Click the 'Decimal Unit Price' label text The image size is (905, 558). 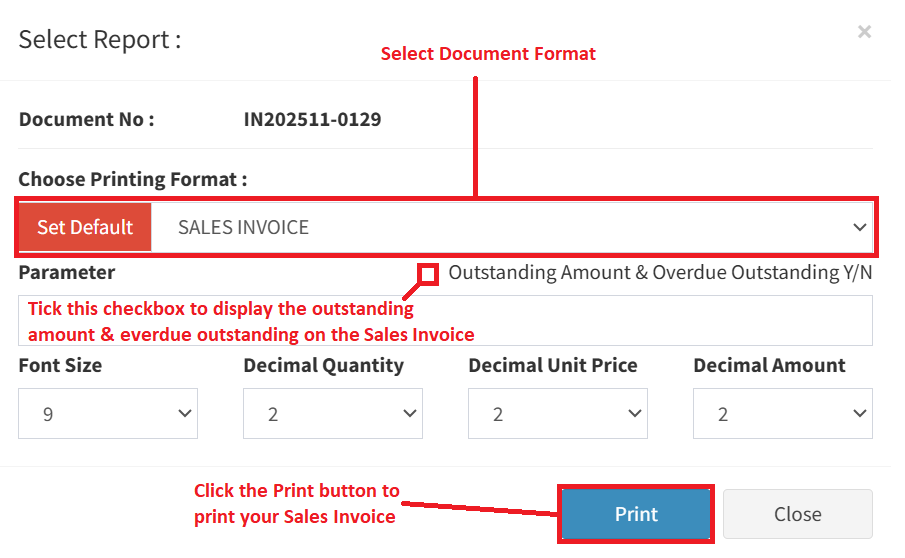click(x=553, y=366)
